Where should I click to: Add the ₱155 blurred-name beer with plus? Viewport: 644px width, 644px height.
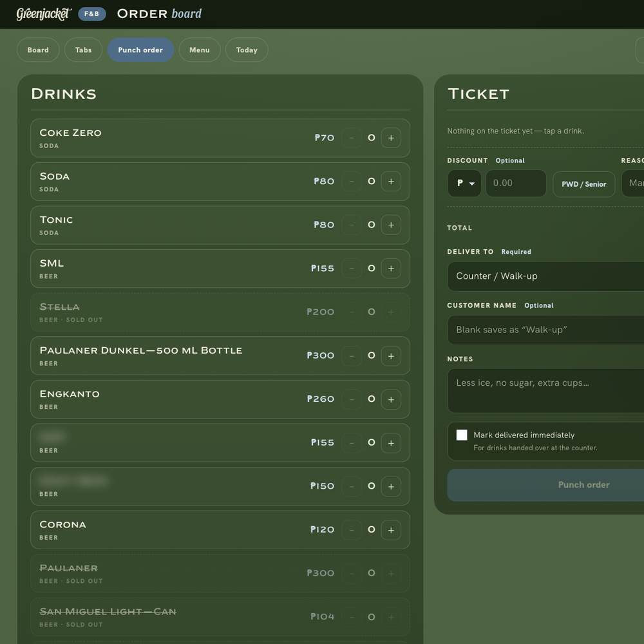click(391, 443)
